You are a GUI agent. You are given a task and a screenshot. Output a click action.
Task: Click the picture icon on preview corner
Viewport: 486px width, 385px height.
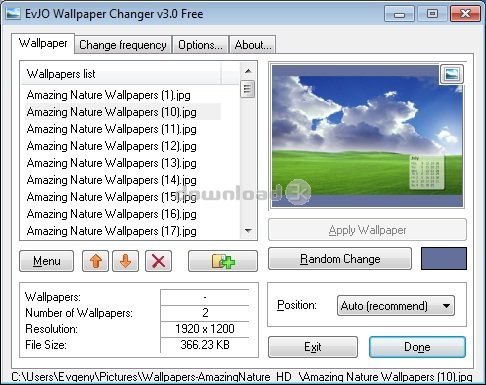pos(452,74)
